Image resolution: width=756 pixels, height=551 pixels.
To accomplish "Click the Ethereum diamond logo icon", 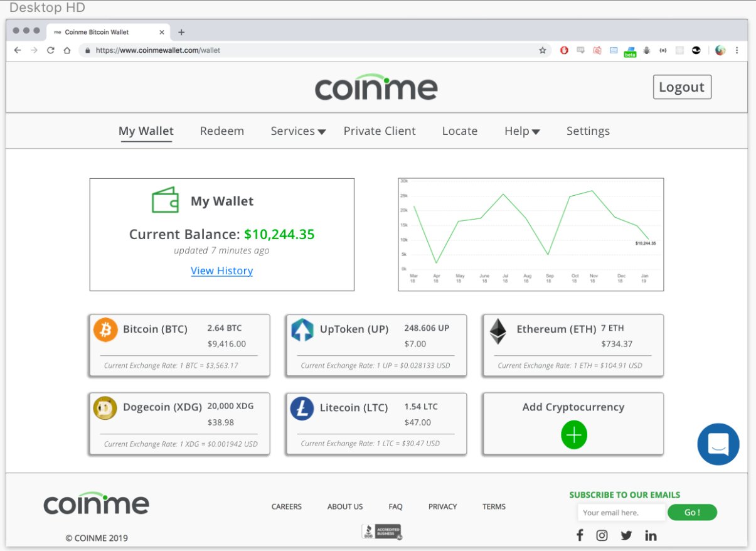I will pyautogui.click(x=498, y=331).
